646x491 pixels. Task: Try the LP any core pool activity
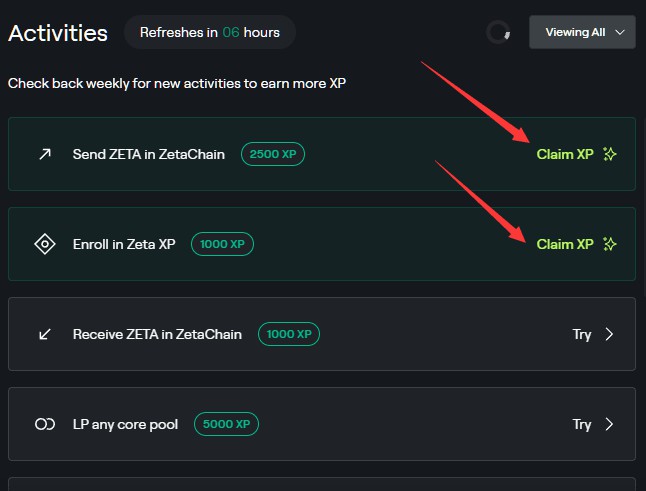click(582, 424)
